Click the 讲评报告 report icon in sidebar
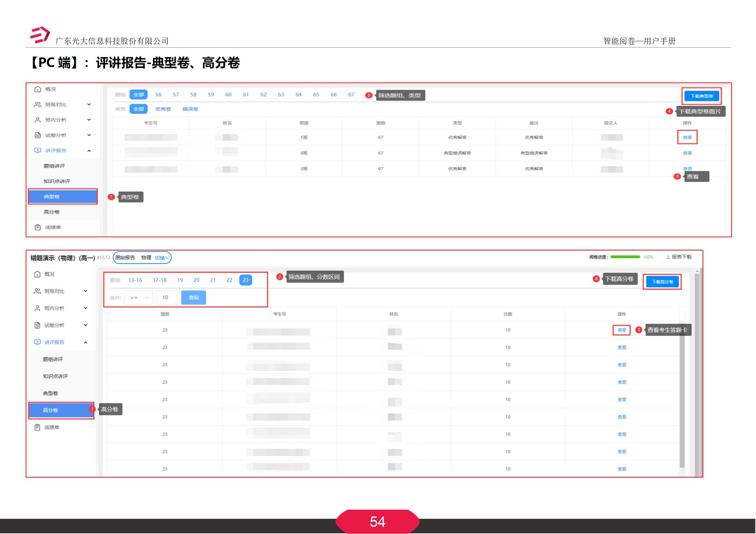Screen dimensions: 756x534 (37, 150)
